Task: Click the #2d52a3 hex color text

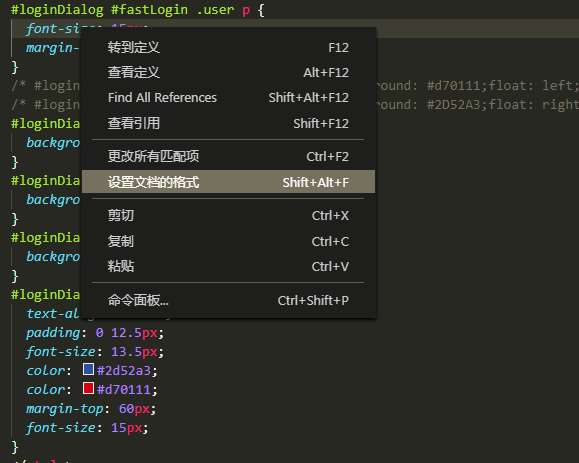Action: point(124,370)
